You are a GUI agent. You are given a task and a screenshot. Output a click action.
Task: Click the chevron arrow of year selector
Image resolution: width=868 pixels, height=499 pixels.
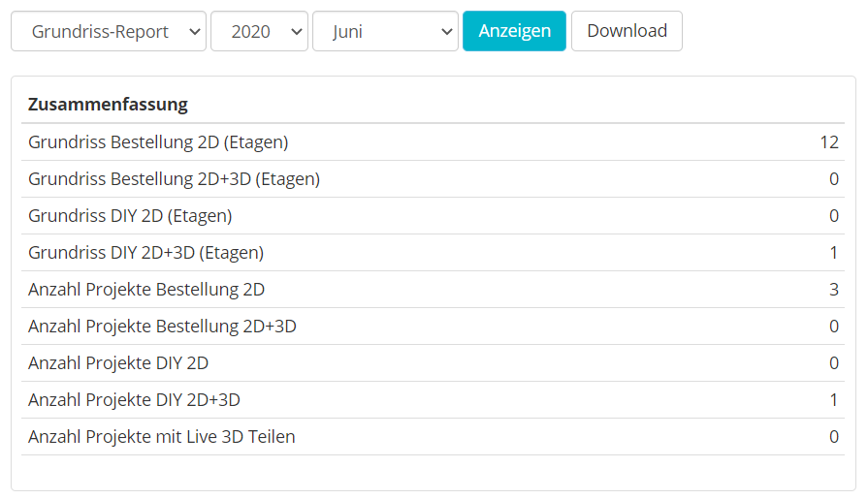click(296, 32)
